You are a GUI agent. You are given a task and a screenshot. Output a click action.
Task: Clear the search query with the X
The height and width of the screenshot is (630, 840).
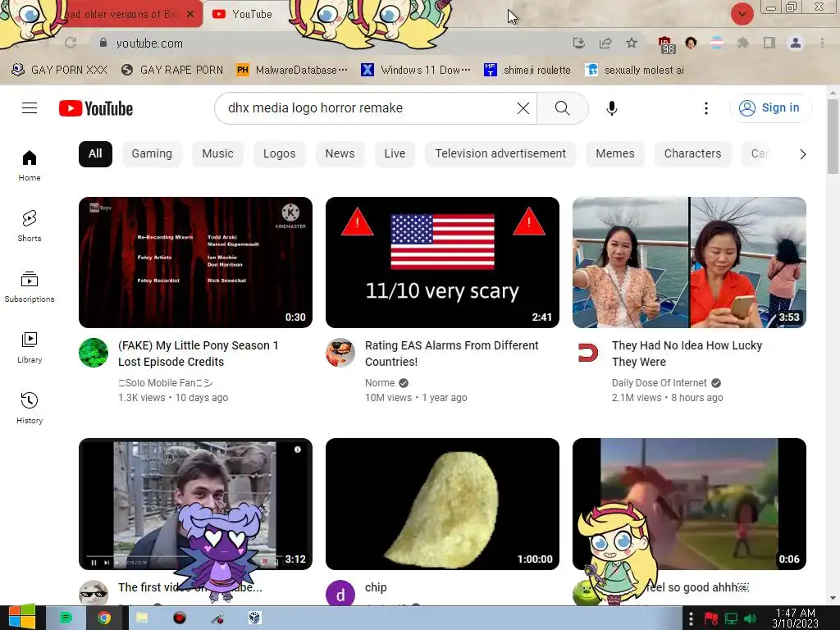tap(523, 108)
